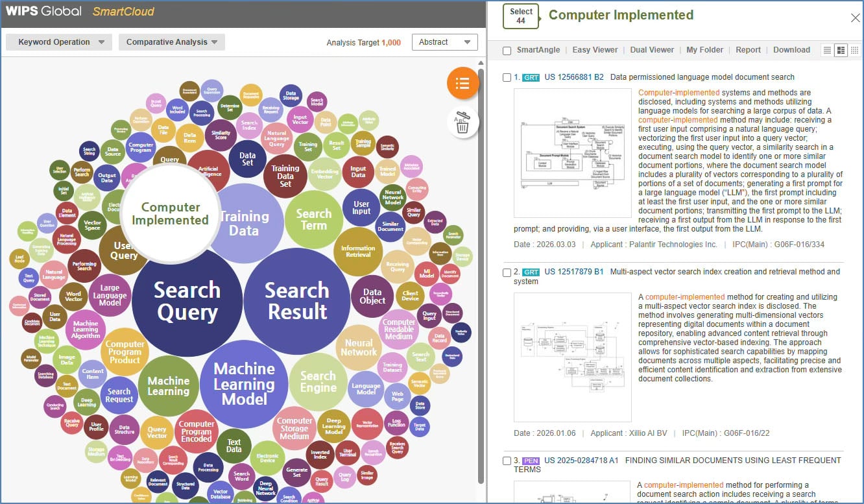Open the Keyword Operation dropdown
Image resolution: width=864 pixels, height=504 pixels.
(58, 42)
